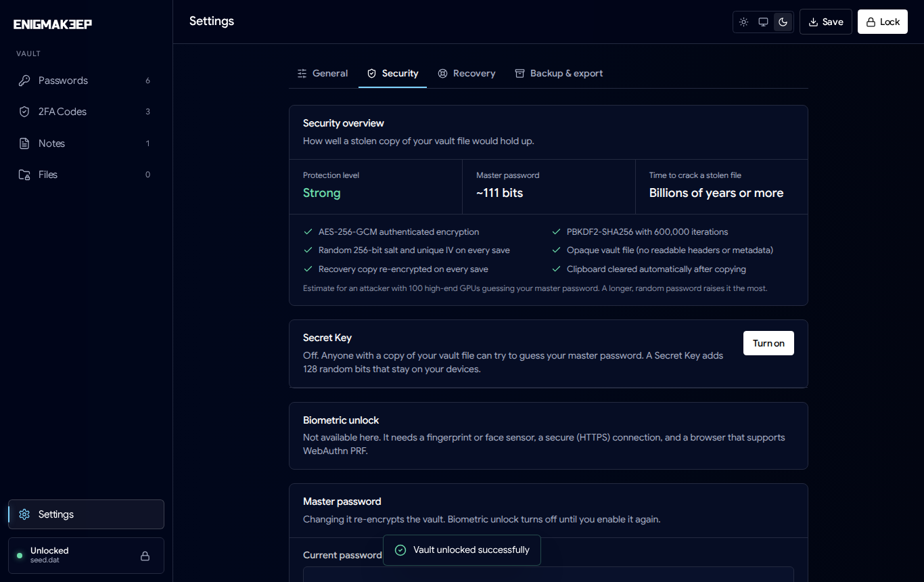
Task: Click the checkmark beside Clipboard cleared automatically
Action: click(x=557, y=269)
